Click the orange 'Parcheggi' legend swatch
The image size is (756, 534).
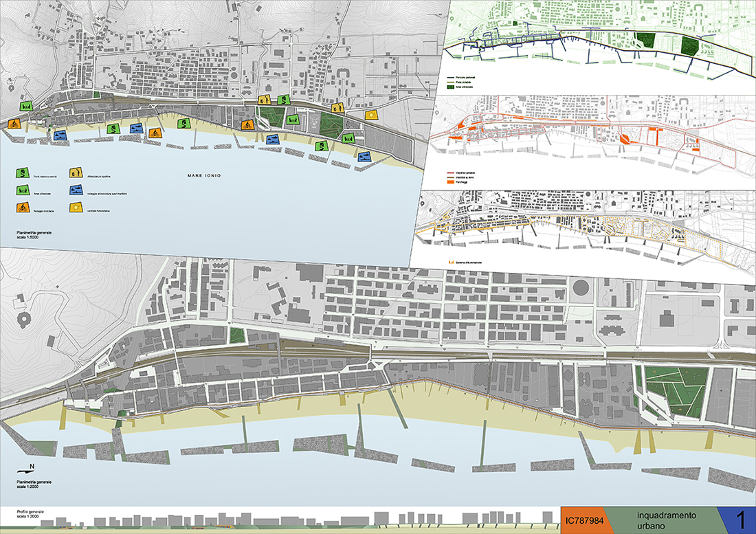pyautogui.click(x=452, y=182)
